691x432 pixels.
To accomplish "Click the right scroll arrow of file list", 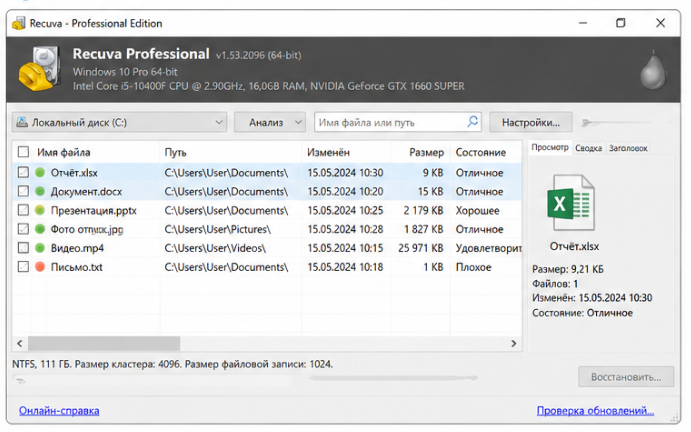I will click(514, 343).
